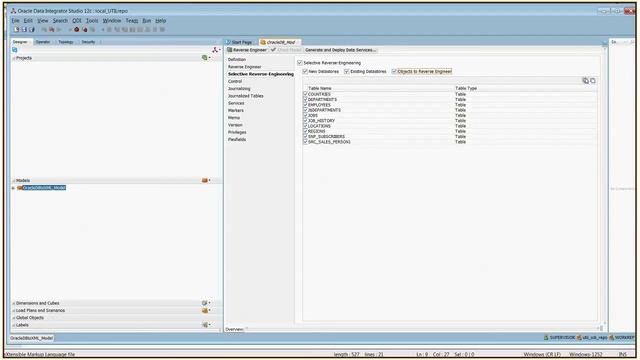Select the JOBS table row name

pos(313,116)
